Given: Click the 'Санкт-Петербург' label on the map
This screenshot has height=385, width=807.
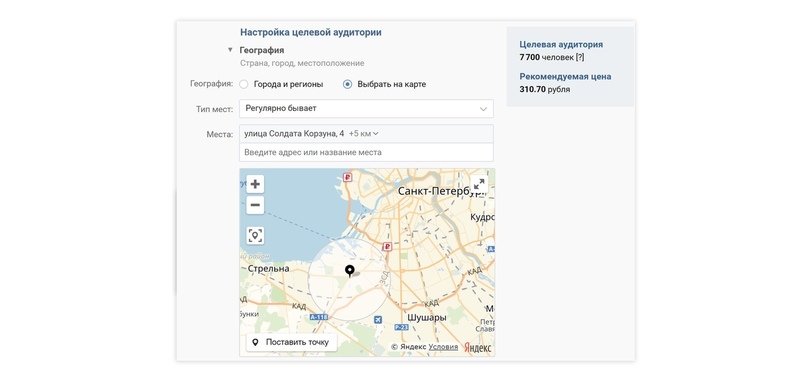Looking at the screenshot, I should [442, 191].
